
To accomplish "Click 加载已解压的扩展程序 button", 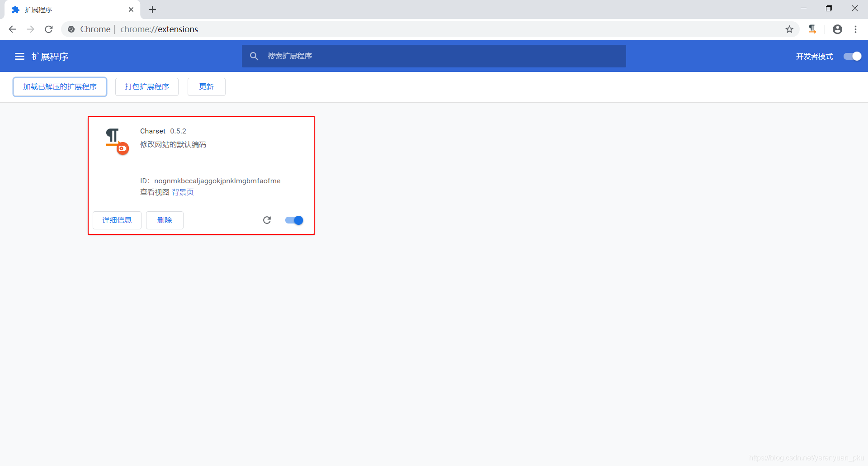I will point(60,87).
